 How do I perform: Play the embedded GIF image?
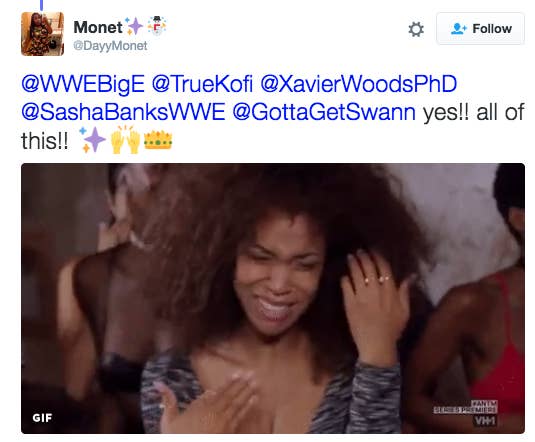pos(273,299)
